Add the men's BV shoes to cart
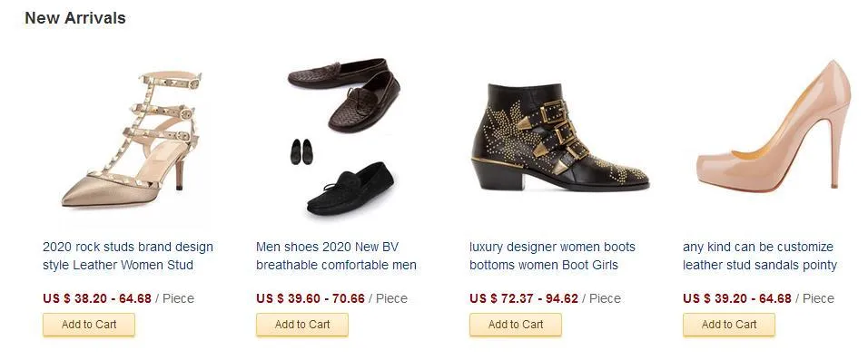This screenshot has height=360, width=868. [302, 325]
